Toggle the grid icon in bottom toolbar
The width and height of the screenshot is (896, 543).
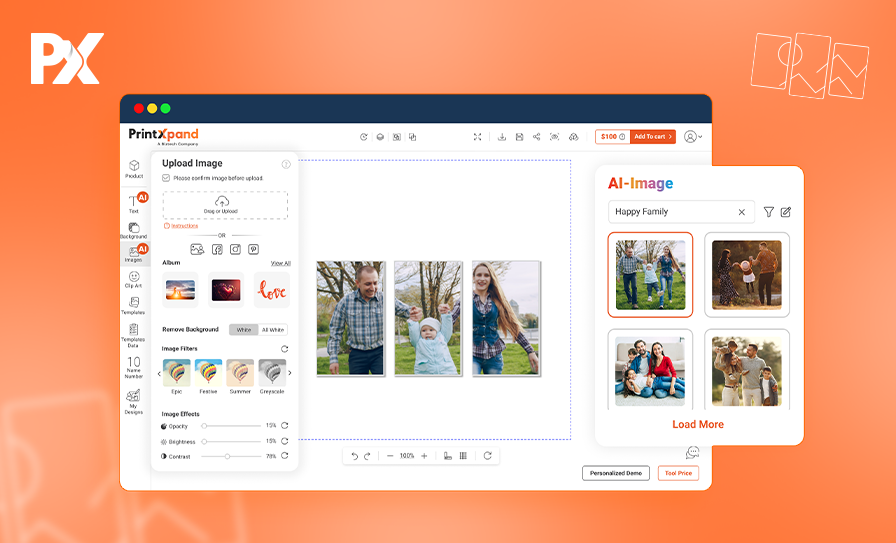pos(463,456)
